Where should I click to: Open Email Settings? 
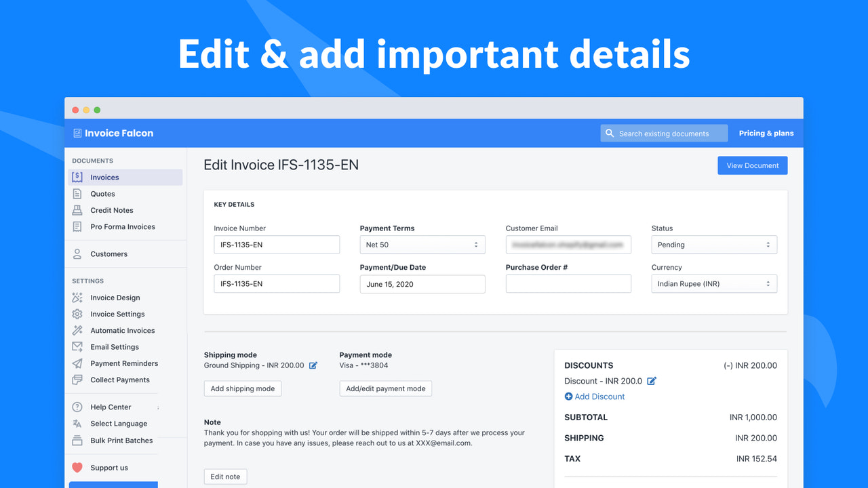(115, 346)
